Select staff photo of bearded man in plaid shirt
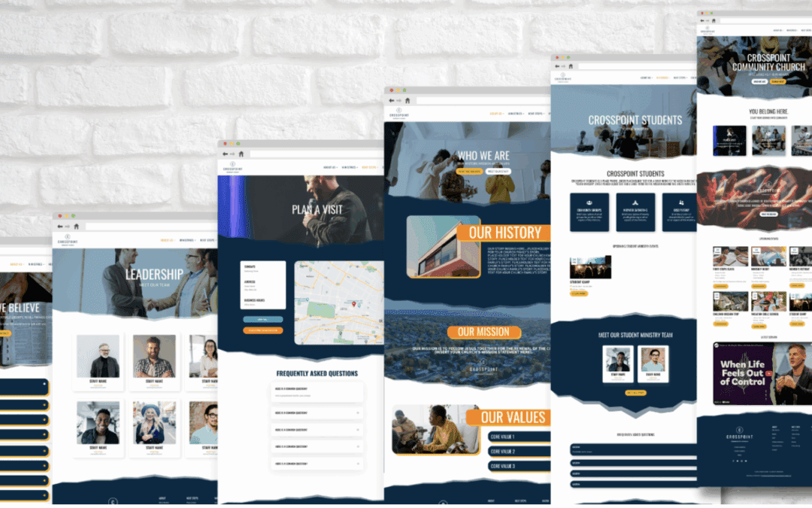812x508 pixels. click(154, 355)
